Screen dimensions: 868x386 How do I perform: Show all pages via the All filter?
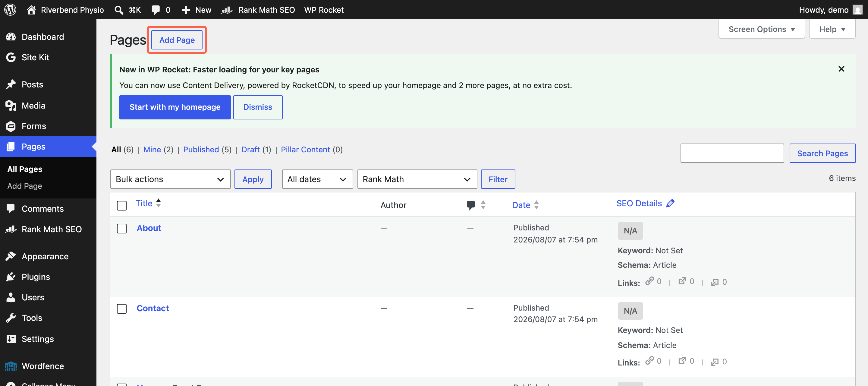[116, 149]
